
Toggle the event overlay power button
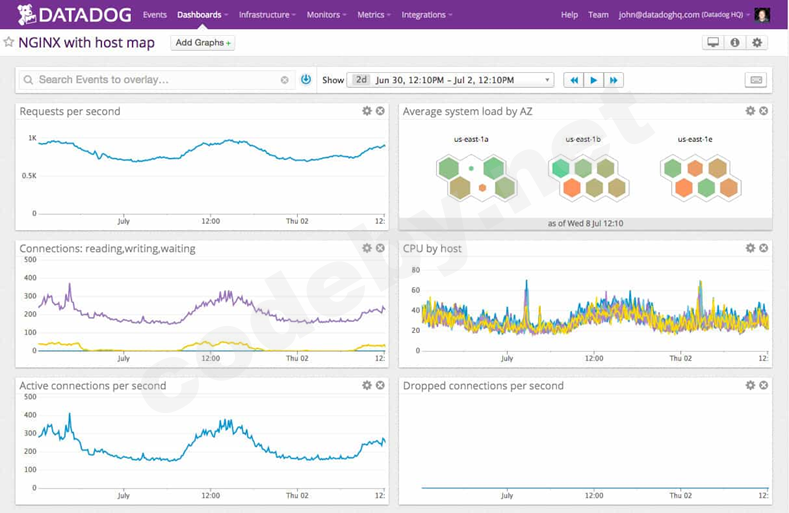[x=306, y=80]
